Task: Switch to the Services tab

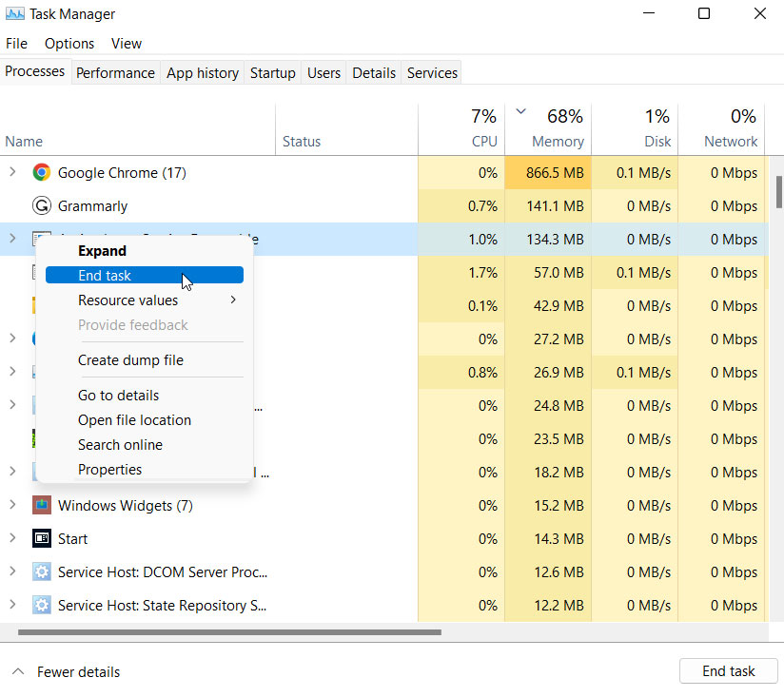Action: coord(432,73)
